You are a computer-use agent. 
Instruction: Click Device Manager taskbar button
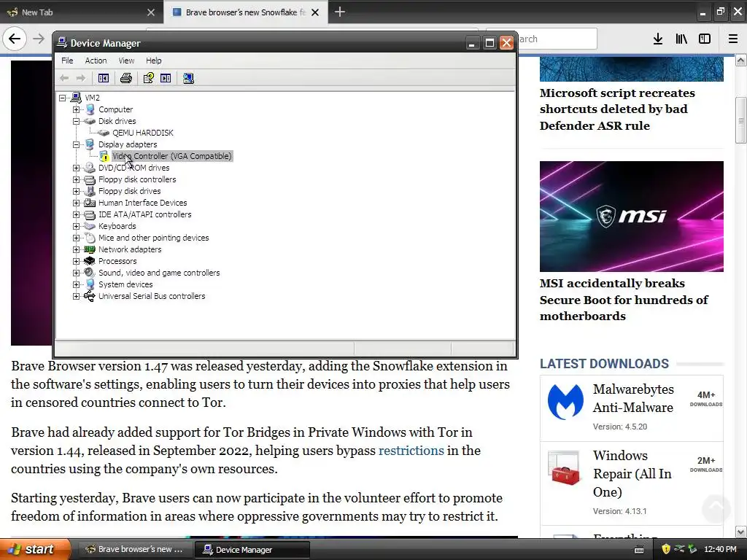pos(252,550)
